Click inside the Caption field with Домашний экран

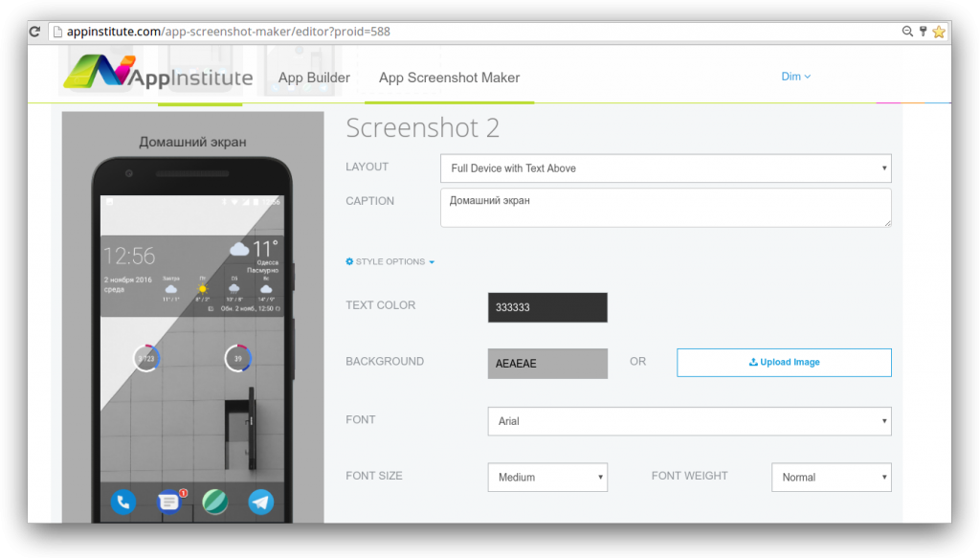click(664, 207)
